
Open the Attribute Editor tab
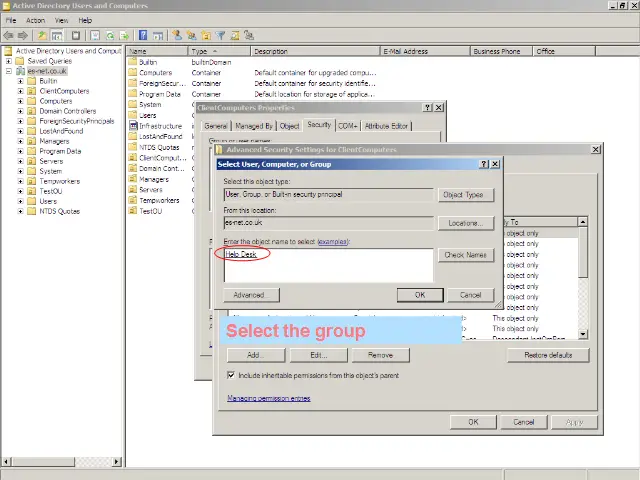pos(386,126)
